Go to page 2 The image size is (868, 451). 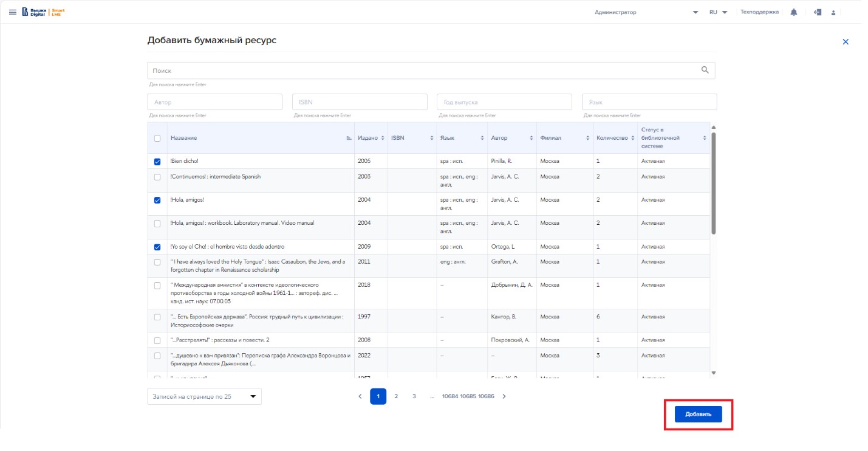pyautogui.click(x=396, y=396)
